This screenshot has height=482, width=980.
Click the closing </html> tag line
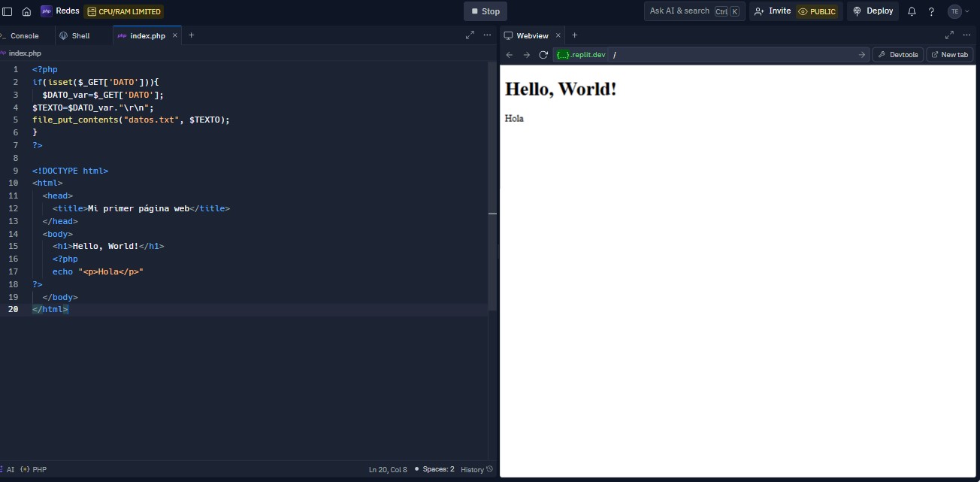[50, 309]
